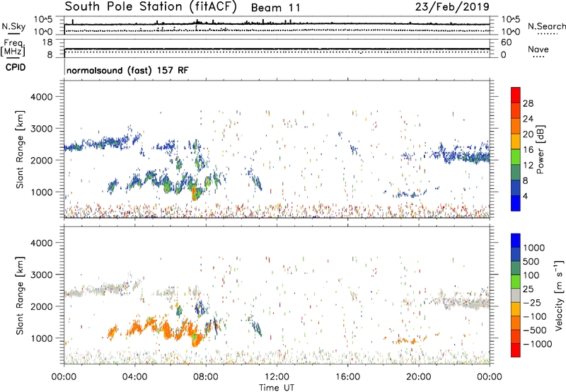Click the "4" label on Power colorbar
Screen dimensions: 566x392
pyautogui.click(x=525, y=196)
